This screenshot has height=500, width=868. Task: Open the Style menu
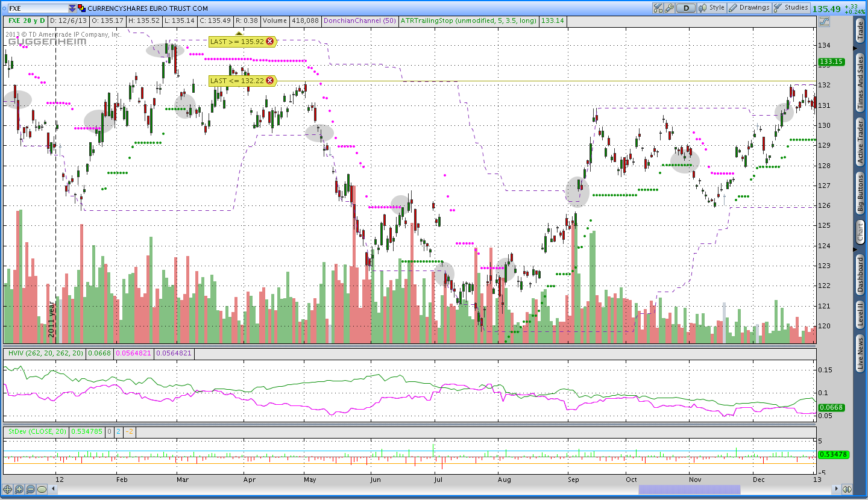click(712, 8)
